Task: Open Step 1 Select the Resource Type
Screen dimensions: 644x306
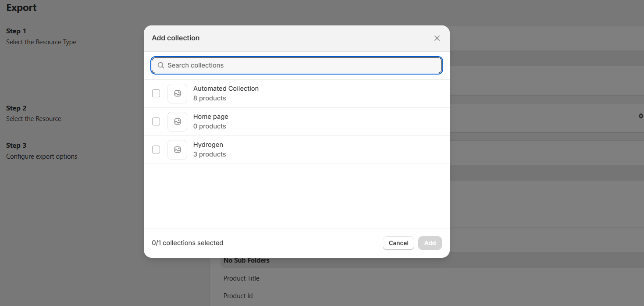Action: 41,36
